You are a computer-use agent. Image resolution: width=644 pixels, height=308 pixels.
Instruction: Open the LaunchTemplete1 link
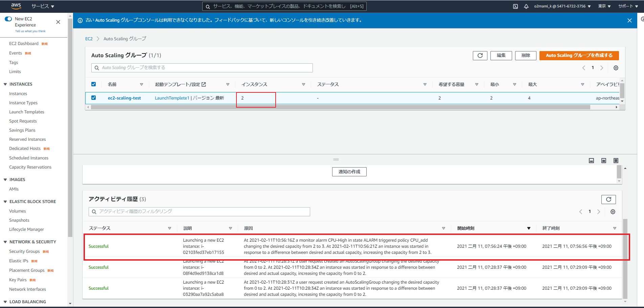[172, 98]
